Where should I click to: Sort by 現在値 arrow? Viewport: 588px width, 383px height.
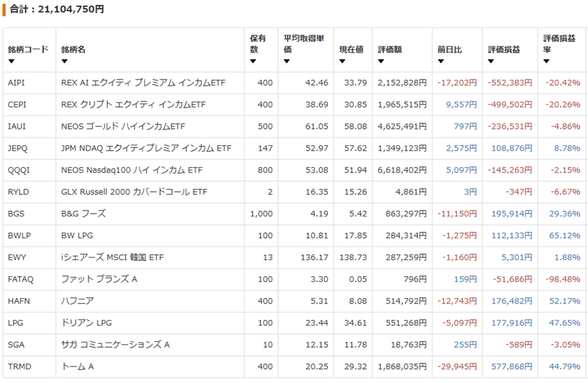(342, 61)
